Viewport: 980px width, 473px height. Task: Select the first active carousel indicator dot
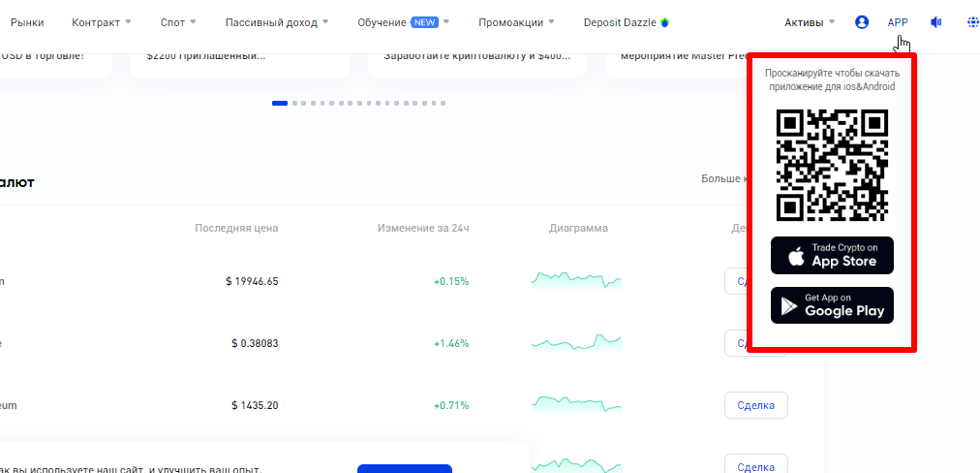tap(280, 103)
